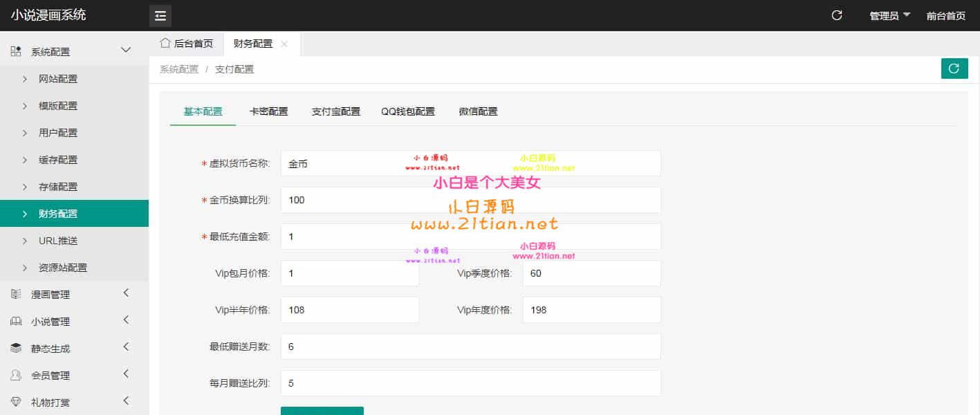Image resolution: width=980 pixels, height=415 pixels.
Task: Focus the 最低赠送月数 input field
Action: [471, 347]
